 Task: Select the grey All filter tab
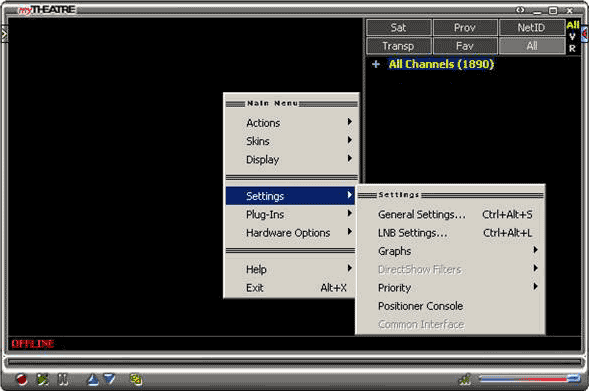click(x=532, y=46)
